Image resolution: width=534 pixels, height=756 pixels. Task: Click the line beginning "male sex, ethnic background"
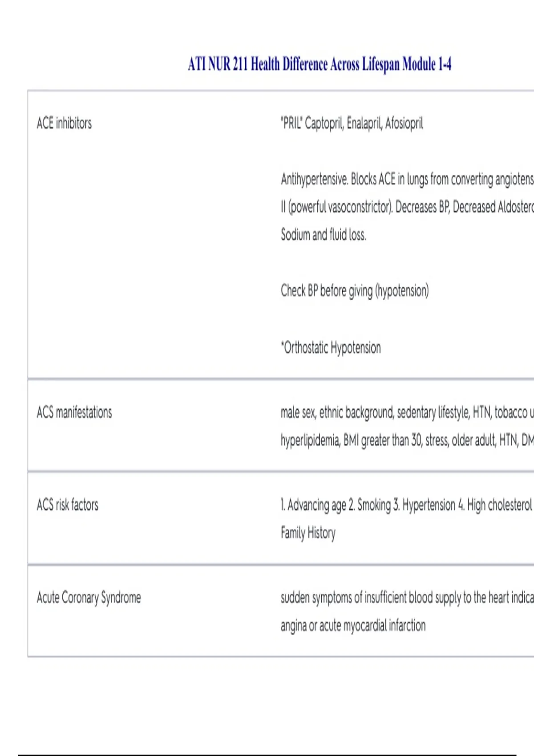(x=407, y=413)
